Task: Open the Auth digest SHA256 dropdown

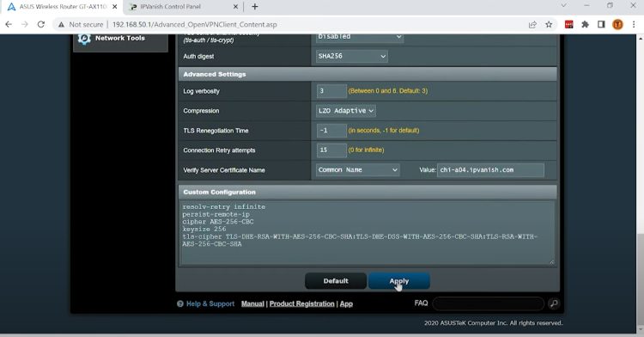Action: click(351, 56)
